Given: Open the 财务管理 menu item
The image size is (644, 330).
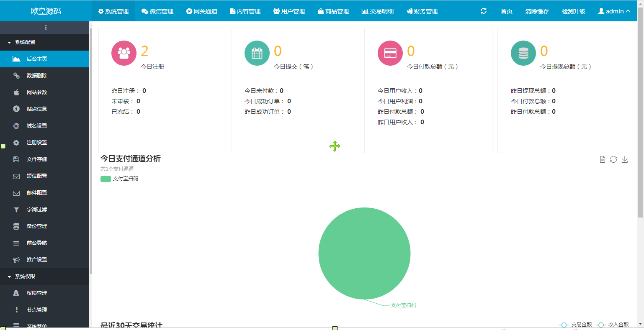Looking at the screenshot, I should point(422,11).
